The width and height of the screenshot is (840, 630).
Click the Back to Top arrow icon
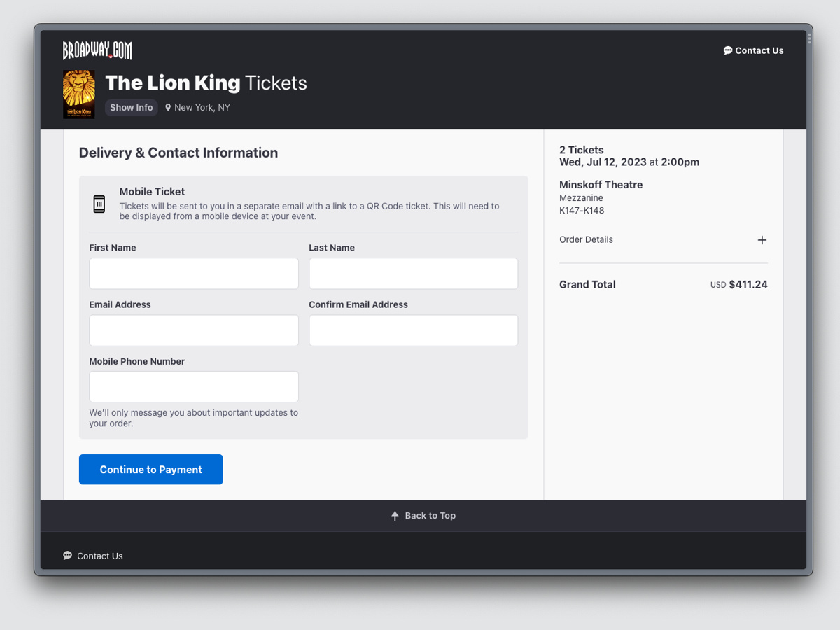pyautogui.click(x=395, y=515)
